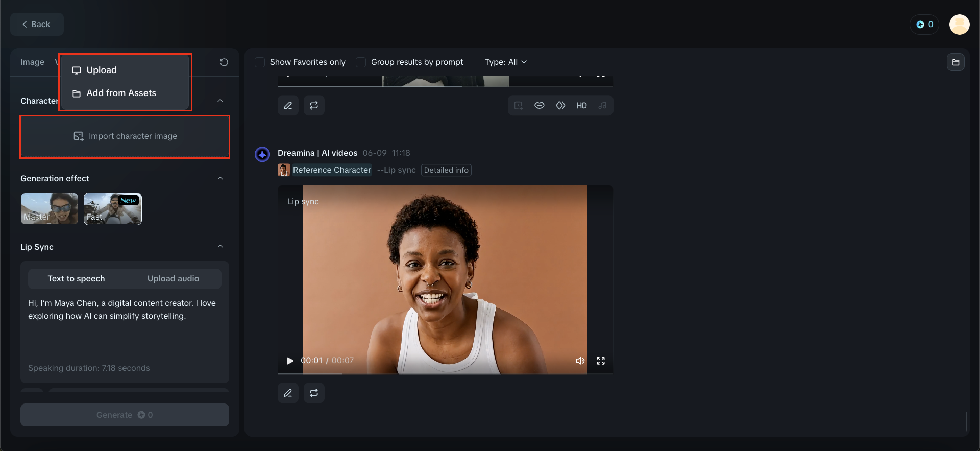Click the Generate button
The width and height of the screenshot is (980, 451).
(x=125, y=415)
